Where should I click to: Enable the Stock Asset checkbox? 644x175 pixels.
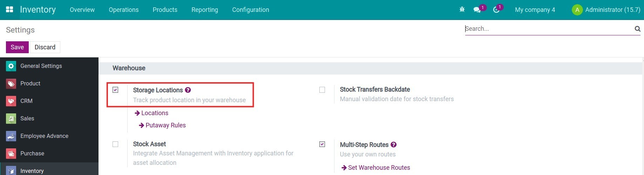115,144
